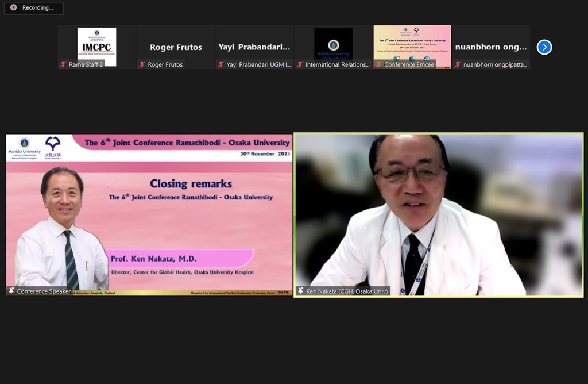Click the Recording... status label
Image resolution: width=588 pixels, height=384 pixels.
[38, 8]
